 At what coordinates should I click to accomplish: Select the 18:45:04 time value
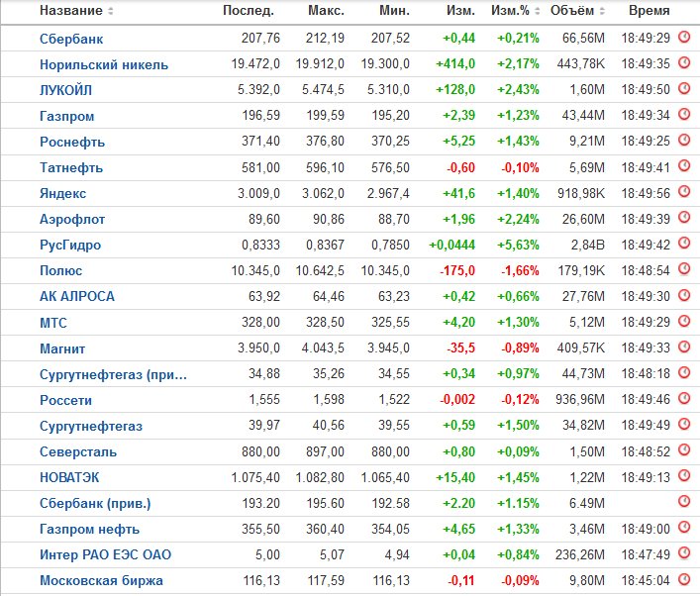(646, 581)
